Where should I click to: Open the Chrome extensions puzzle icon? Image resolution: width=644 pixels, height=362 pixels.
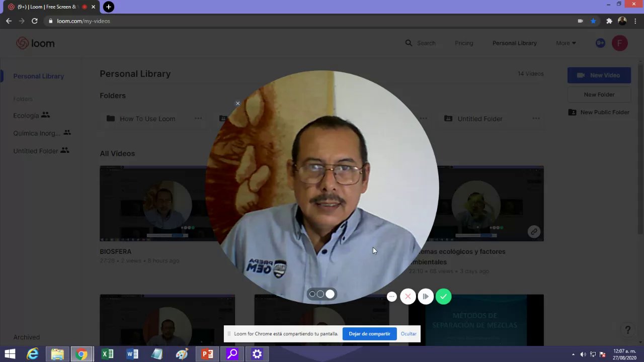(x=609, y=21)
